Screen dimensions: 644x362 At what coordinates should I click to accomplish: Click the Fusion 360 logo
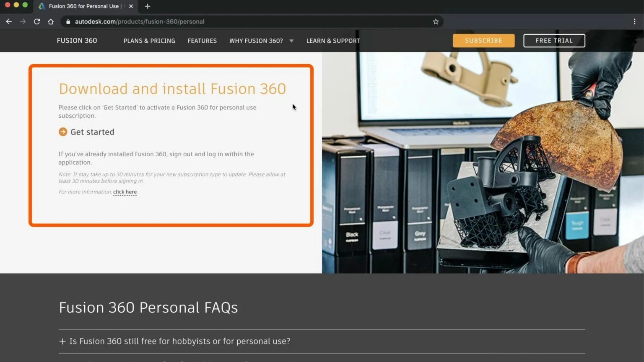tap(77, 40)
